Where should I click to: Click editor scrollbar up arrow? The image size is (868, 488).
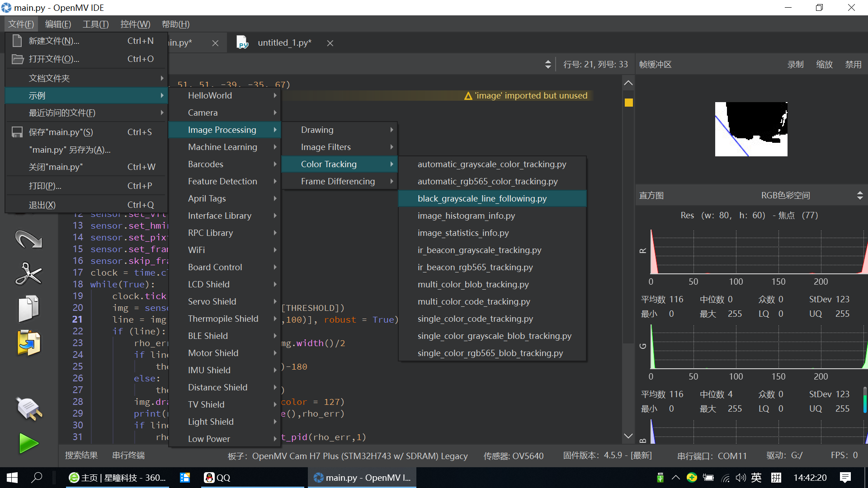click(628, 83)
